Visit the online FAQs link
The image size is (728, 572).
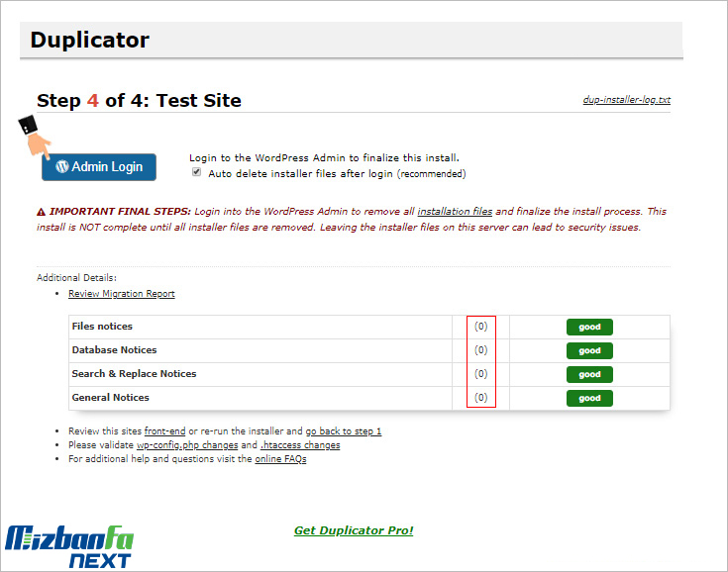[280, 459]
